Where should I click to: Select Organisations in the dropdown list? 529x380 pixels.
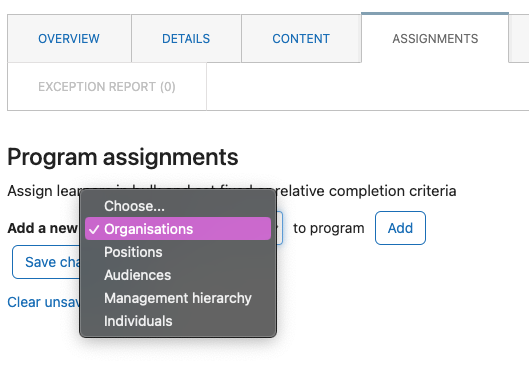tap(178, 229)
